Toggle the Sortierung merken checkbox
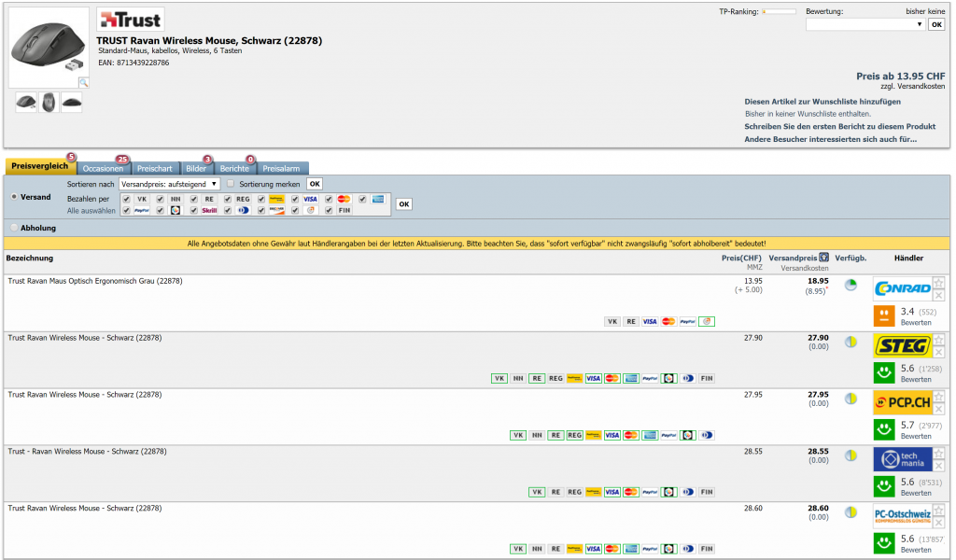This screenshot has width=956, height=560. point(231,184)
